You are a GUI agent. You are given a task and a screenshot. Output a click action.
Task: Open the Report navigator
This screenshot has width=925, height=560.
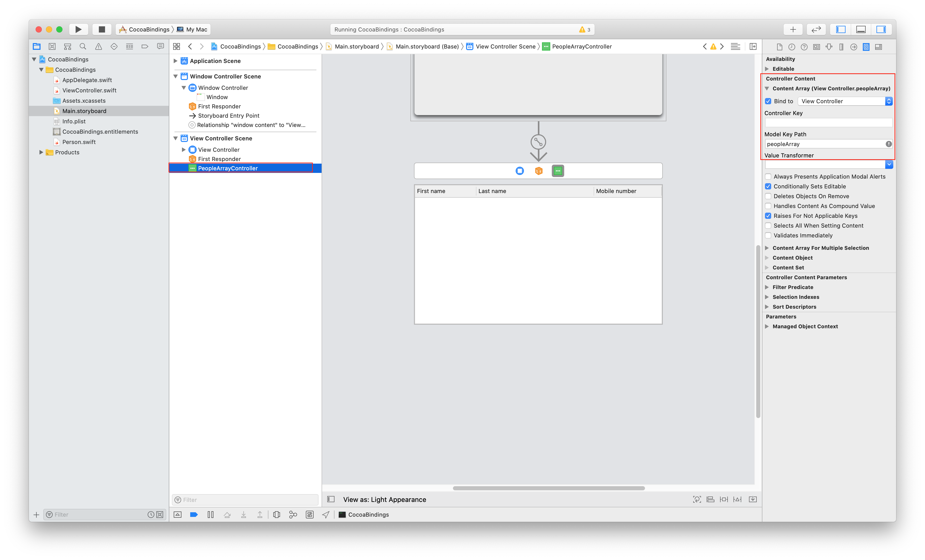[x=160, y=46]
